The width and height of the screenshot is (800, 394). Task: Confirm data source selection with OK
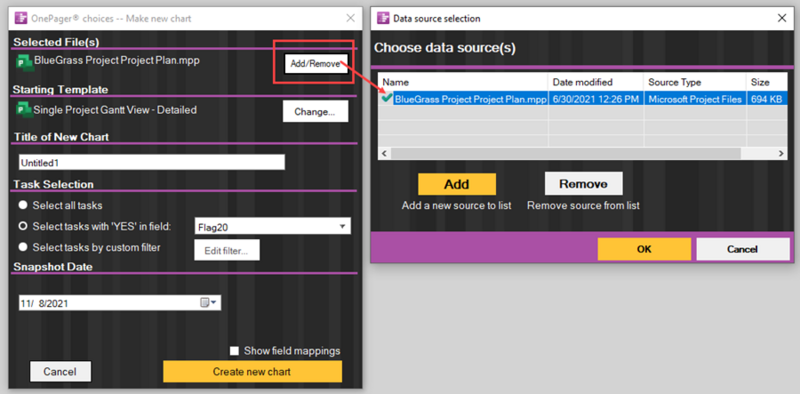click(644, 249)
